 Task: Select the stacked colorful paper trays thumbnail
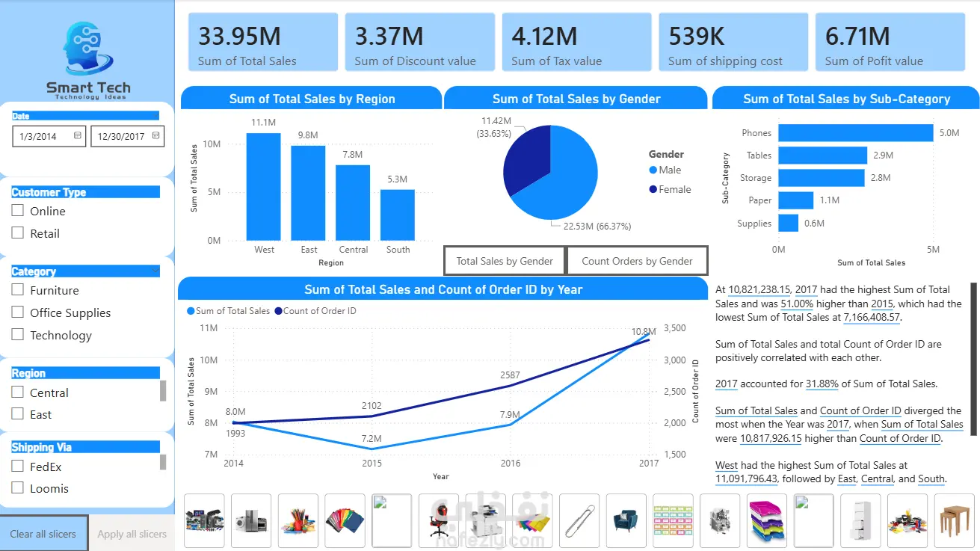click(x=767, y=520)
